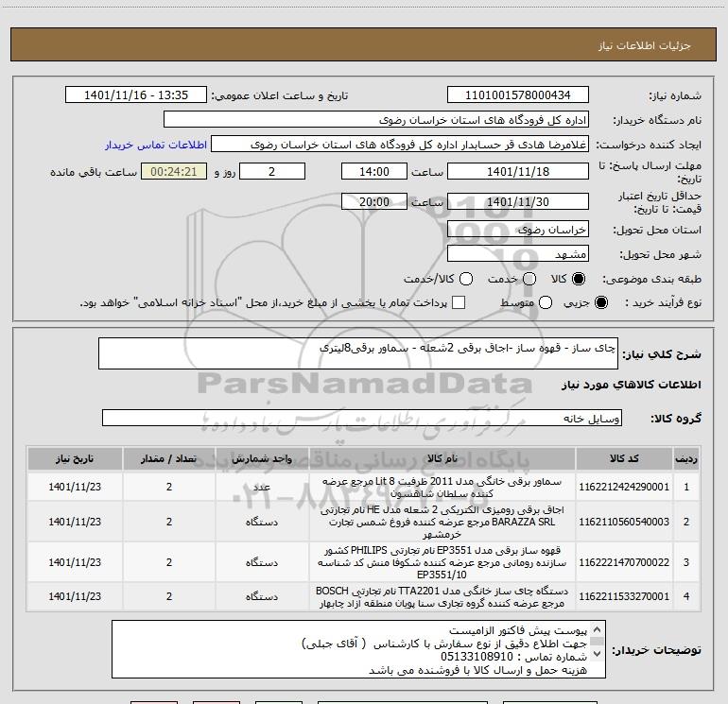Click the deadline hour field 14:00

coord(374,171)
